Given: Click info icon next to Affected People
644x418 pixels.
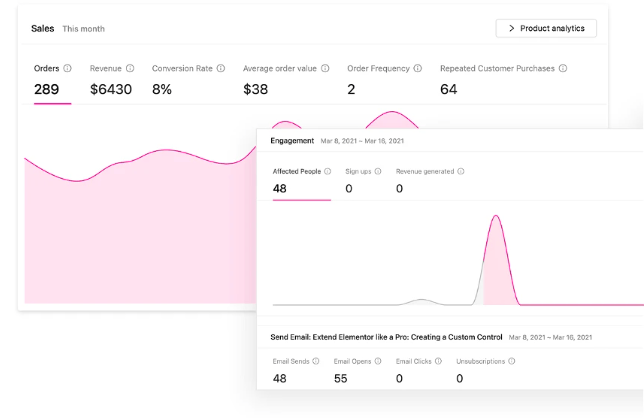Looking at the screenshot, I should pos(328,171).
